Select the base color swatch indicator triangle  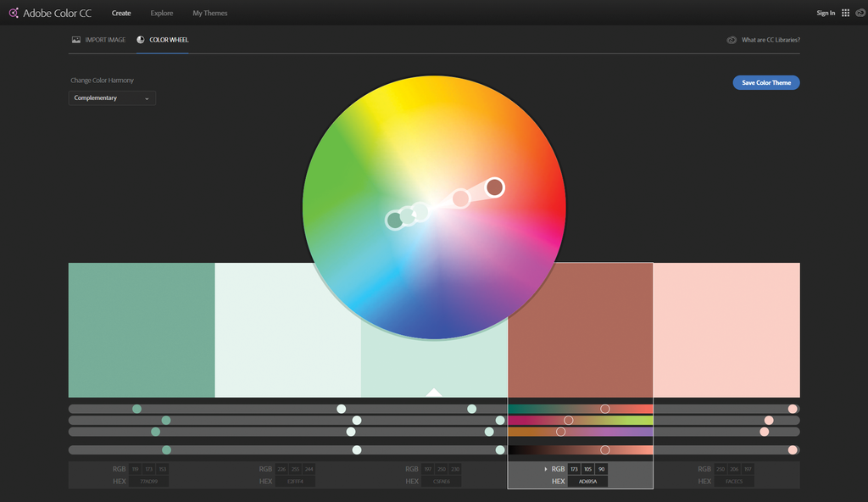coord(434,392)
